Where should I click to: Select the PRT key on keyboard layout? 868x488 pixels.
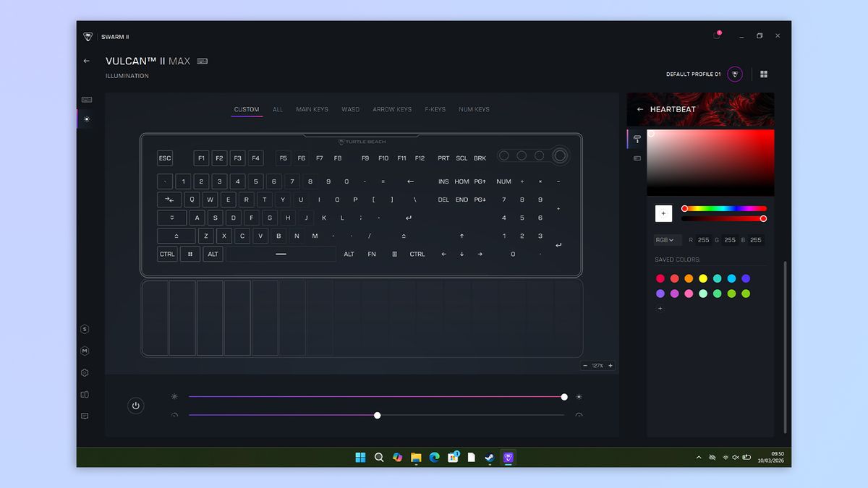[x=443, y=158]
